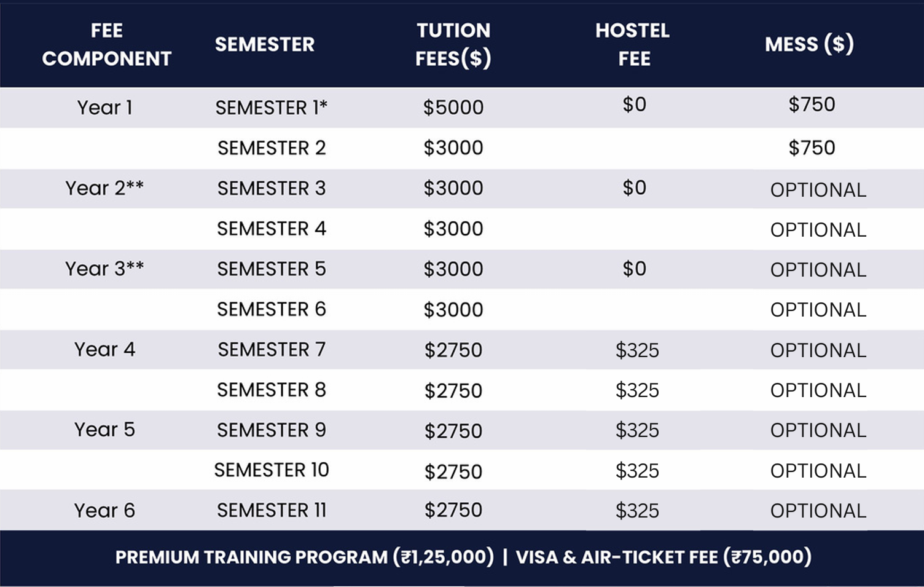Select the SEMESTER 1* cell
The image size is (924, 587).
click(271, 108)
